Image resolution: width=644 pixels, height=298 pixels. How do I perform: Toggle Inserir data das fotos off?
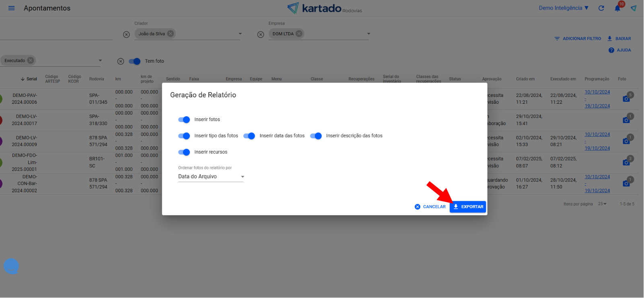(x=249, y=136)
